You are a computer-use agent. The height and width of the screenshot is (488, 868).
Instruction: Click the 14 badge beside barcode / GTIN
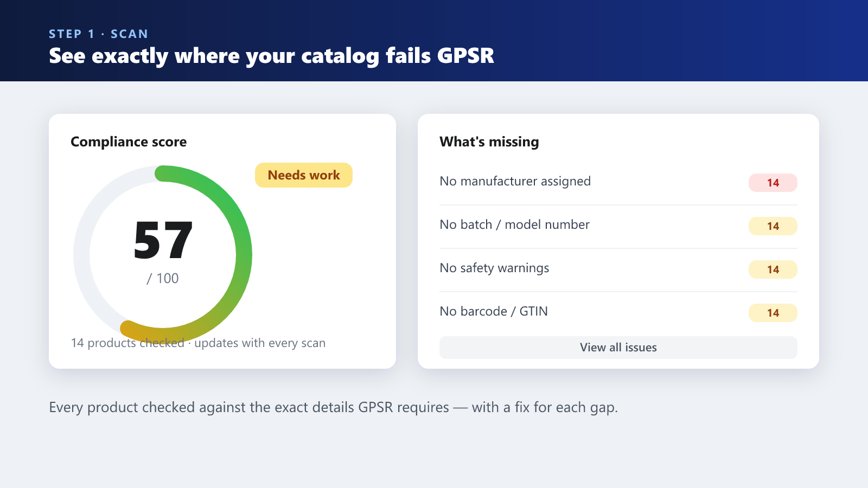(x=773, y=313)
